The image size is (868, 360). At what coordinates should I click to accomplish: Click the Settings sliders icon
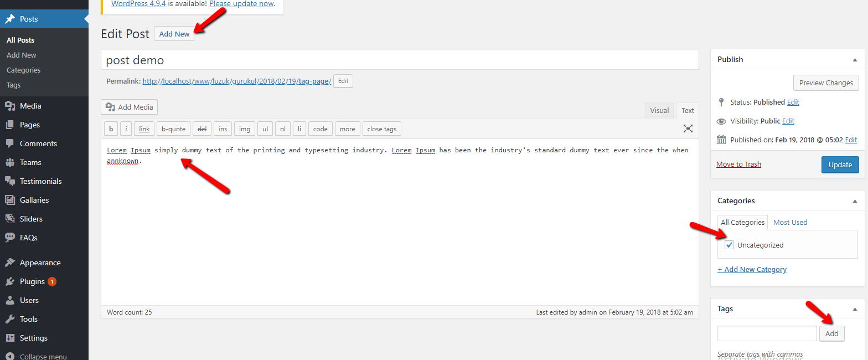pyautogui.click(x=10, y=338)
